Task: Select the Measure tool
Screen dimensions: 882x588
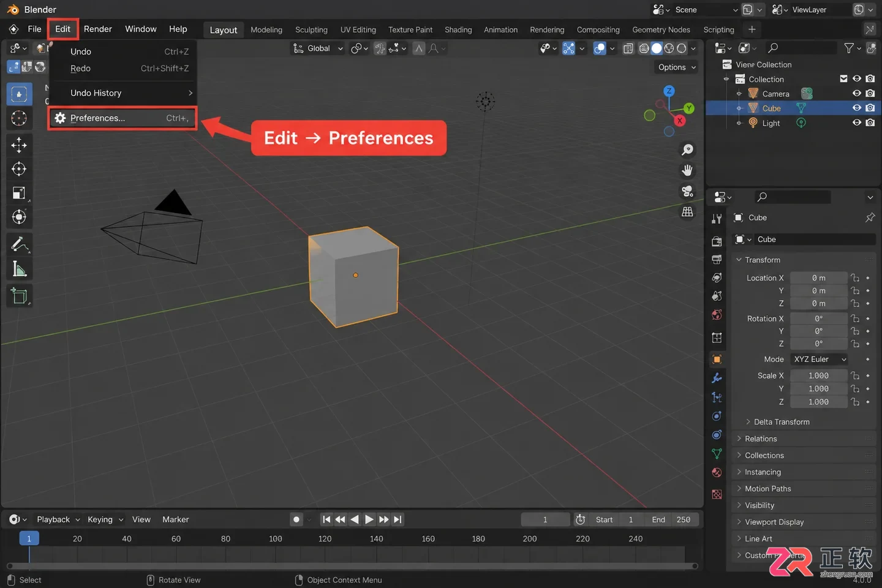Action: 19,269
